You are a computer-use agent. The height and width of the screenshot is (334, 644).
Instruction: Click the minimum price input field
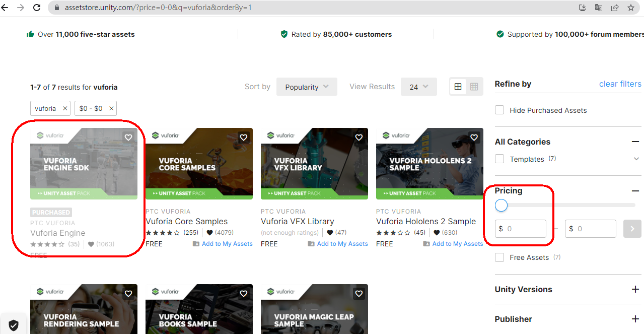pyautogui.click(x=521, y=229)
